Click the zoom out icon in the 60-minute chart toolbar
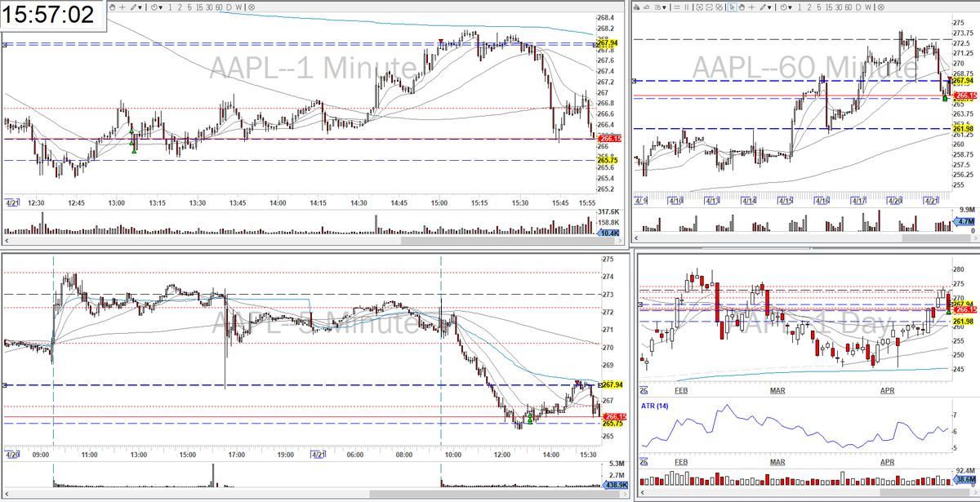The width and height of the screenshot is (980, 502). 709,7
